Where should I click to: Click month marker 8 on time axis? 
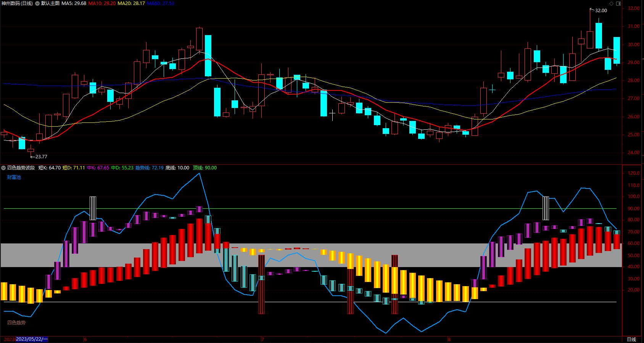[x=449, y=339]
